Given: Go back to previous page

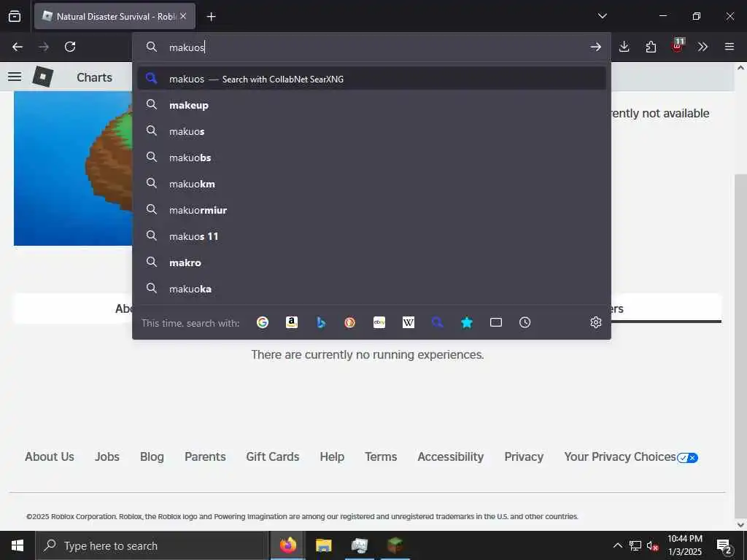Looking at the screenshot, I should coord(18,47).
